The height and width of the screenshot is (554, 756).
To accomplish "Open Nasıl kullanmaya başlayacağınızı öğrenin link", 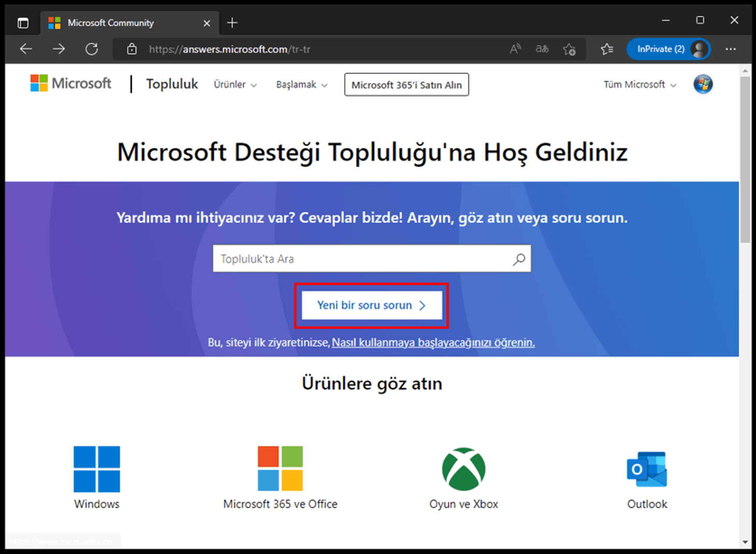I will [433, 342].
